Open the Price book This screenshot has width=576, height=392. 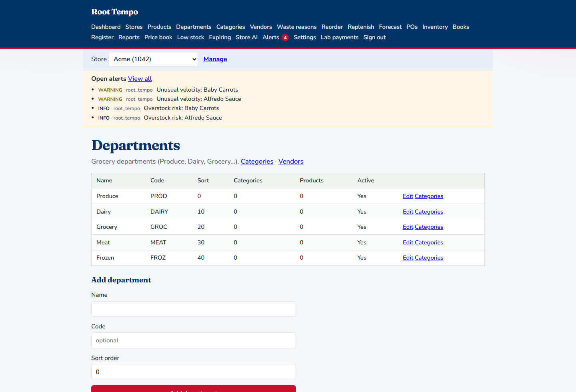click(158, 37)
